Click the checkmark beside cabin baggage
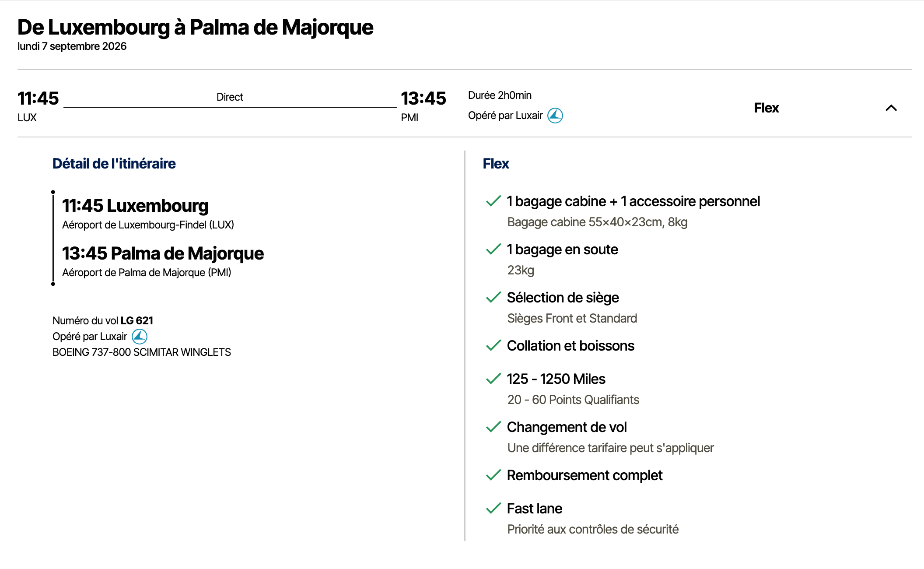Image resolution: width=924 pixels, height=569 pixels. (493, 201)
